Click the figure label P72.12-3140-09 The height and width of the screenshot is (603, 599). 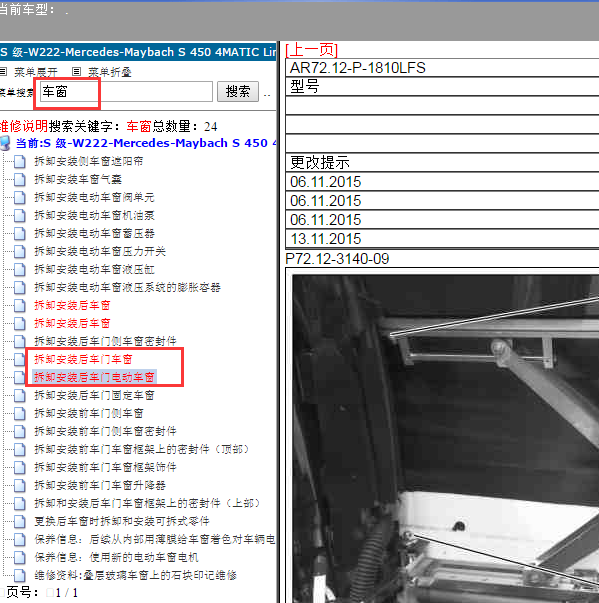[x=337, y=259]
